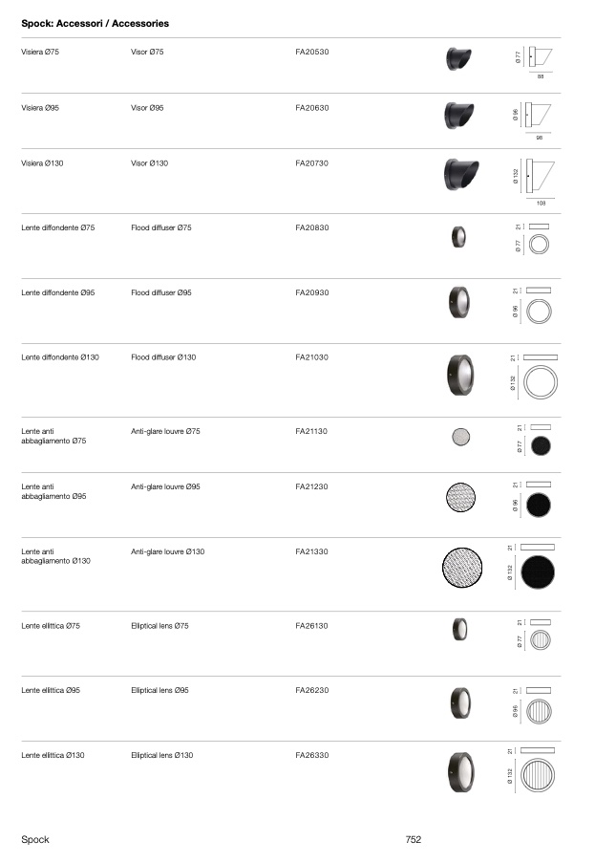Click the Visor Ø130 product photo
This screenshot has width=616, height=863.
[x=461, y=174]
